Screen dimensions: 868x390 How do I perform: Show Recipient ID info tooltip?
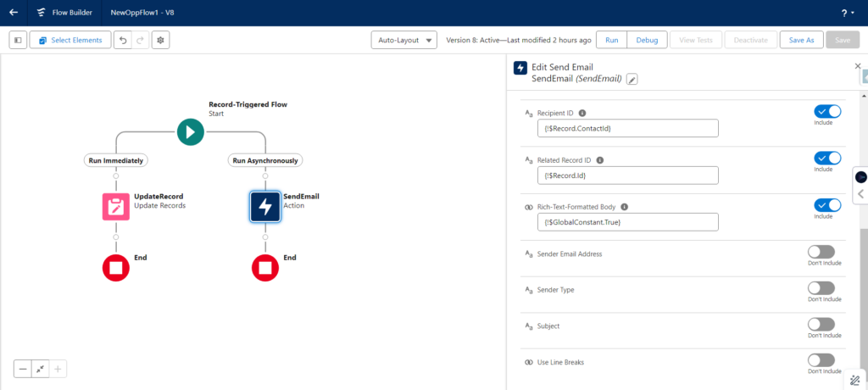581,113
